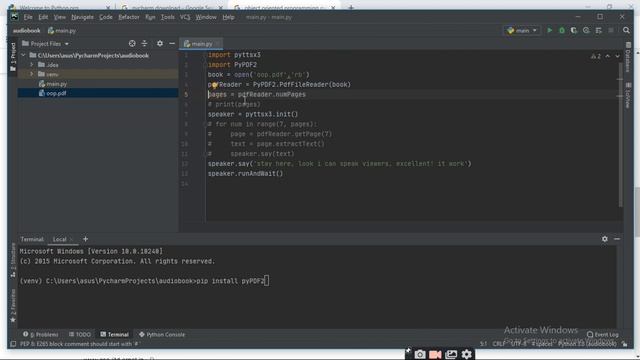Image resolution: width=640 pixels, height=360 pixels.
Task: Open the Project Files view dropdown
Action: [45, 44]
